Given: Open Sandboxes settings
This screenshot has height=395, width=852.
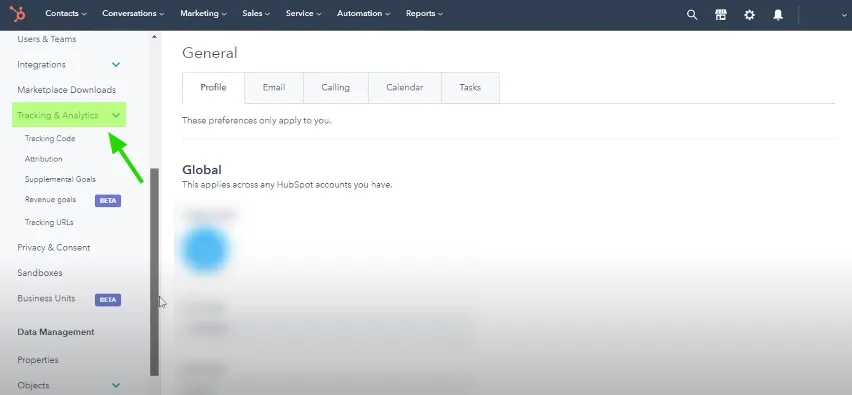Looking at the screenshot, I should (x=40, y=273).
